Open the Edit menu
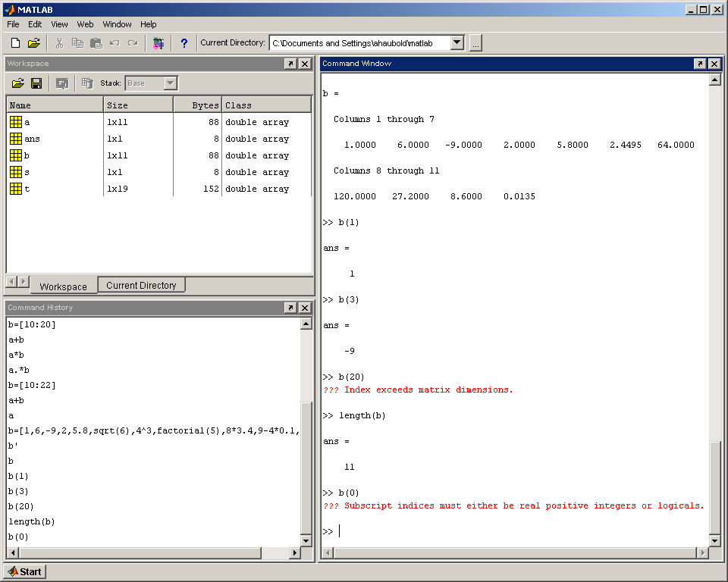728x582 pixels. pyautogui.click(x=35, y=24)
